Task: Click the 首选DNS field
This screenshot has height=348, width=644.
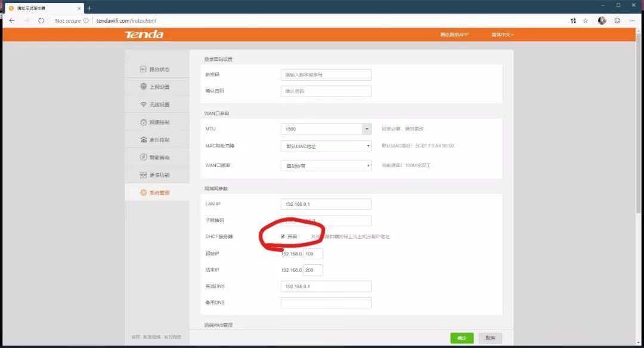Action: 326,287
